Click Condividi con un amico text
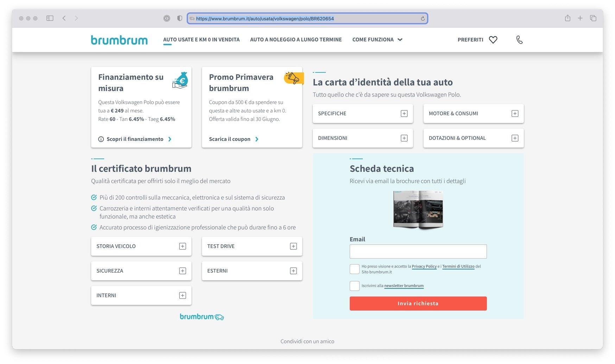This screenshot has height=364, width=615. click(307, 342)
